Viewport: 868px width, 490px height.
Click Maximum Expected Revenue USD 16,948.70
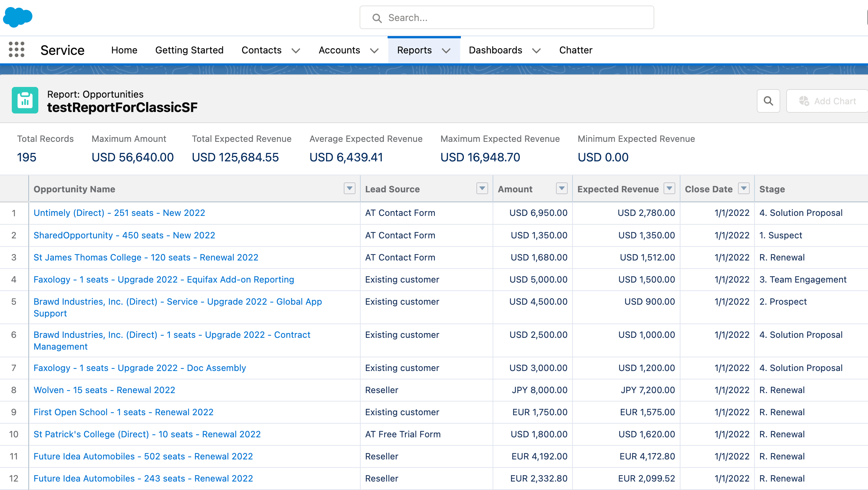tap(480, 157)
